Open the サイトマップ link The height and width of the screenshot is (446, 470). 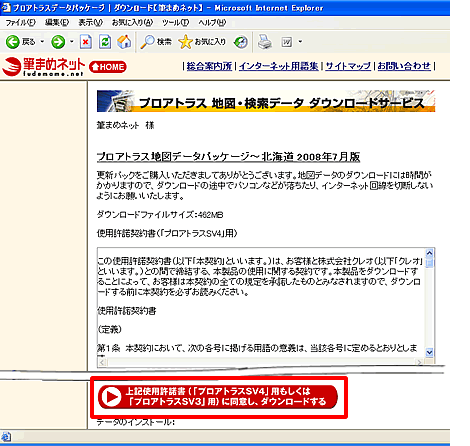[348, 66]
